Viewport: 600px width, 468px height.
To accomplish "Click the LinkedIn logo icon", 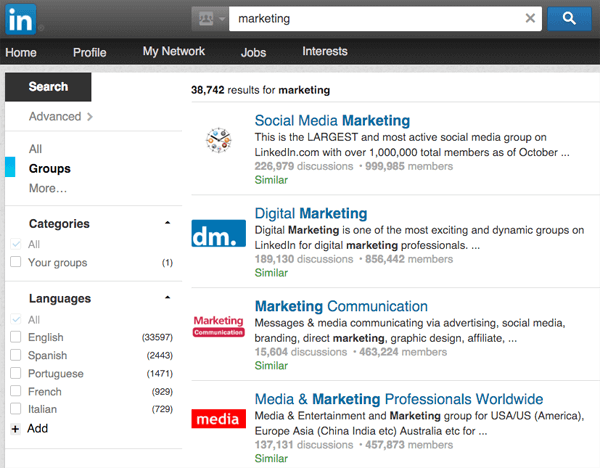I will coord(21,19).
